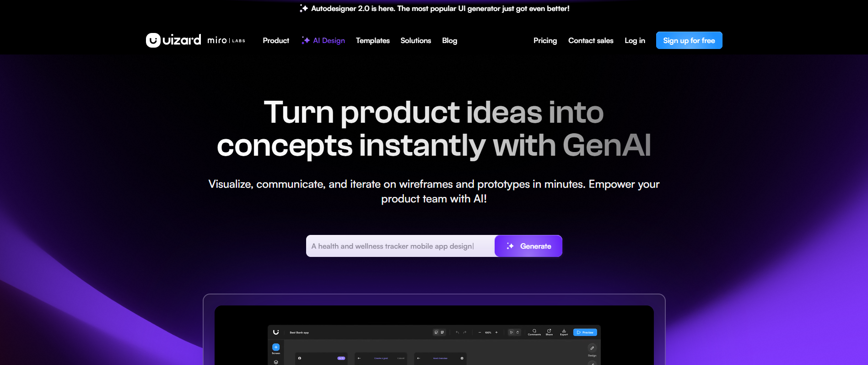This screenshot has width=868, height=365.
Task: Click the first device view icon in editor toolbar
Action: (436, 332)
